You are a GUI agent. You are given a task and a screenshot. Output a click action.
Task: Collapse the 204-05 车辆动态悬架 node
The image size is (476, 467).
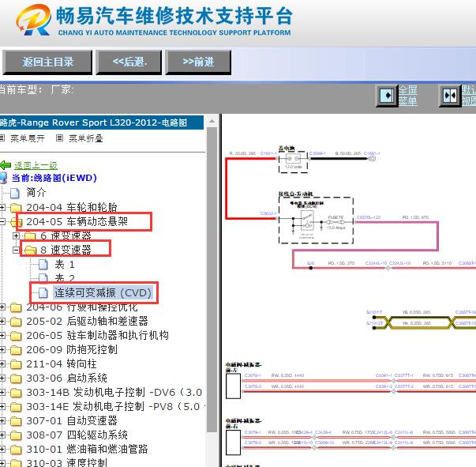(2, 222)
